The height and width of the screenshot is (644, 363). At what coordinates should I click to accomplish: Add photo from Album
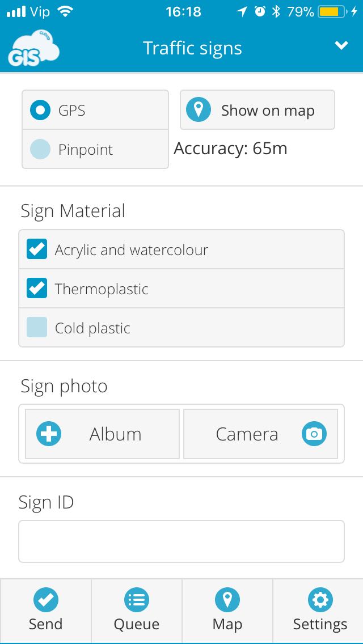point(102,434)
